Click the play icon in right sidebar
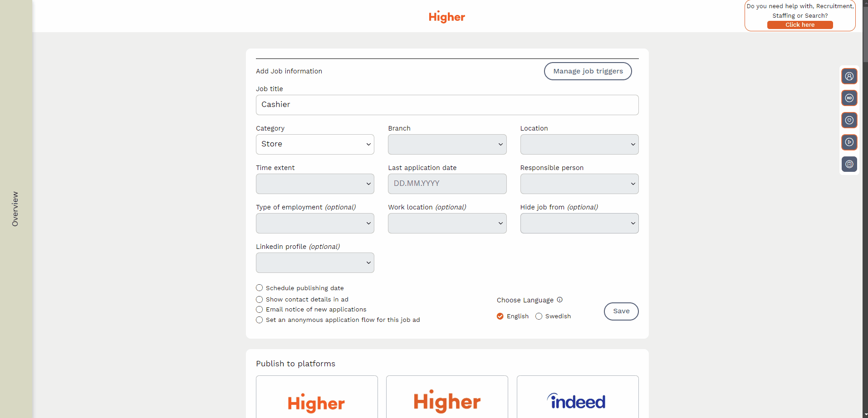The height and width of the screenshot is (418, 868). pyautogui.click(x=849, y=142)
